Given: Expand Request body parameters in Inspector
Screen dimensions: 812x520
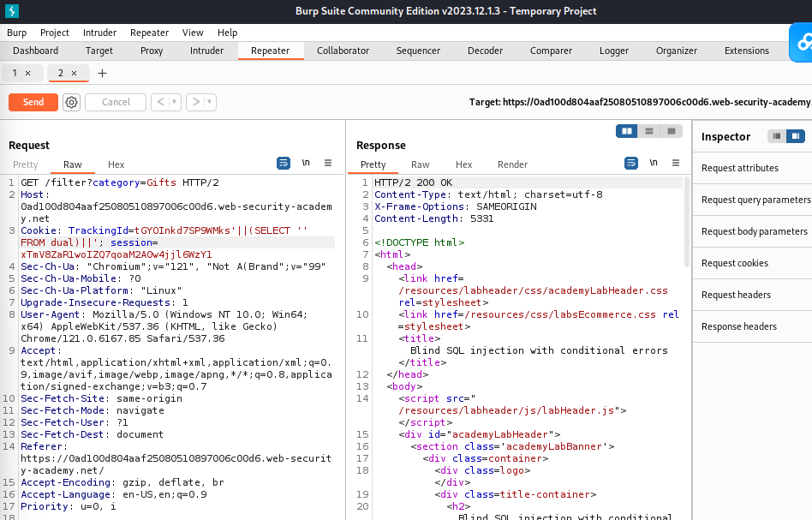Looking at the screenshot, I should 752,231.
